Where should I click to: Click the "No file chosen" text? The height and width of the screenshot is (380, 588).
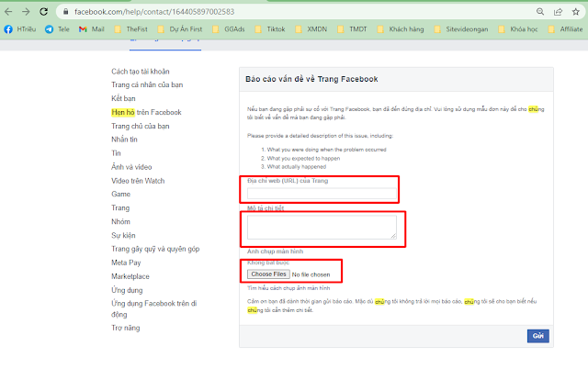[x=311, y=274]
